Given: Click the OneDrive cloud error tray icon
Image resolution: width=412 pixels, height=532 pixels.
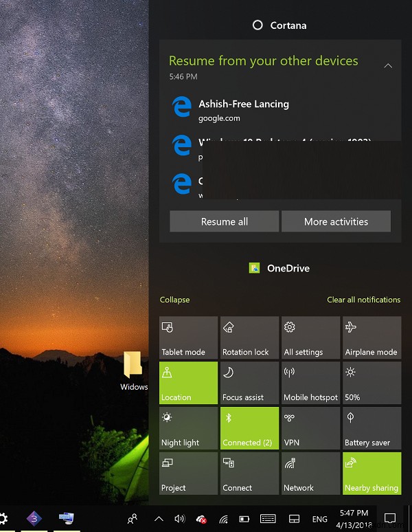Looking at the screenshot, I should (x=201, y=519).
